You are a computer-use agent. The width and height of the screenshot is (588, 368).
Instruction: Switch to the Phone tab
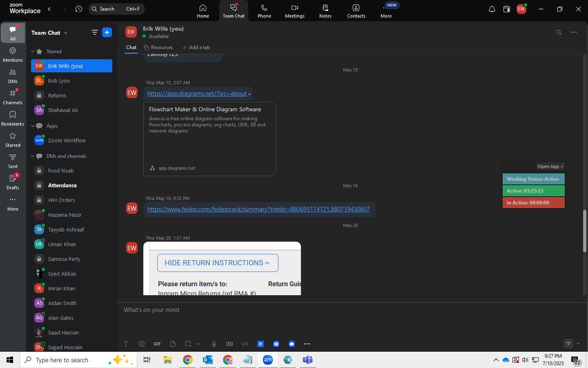click(264, 11)
